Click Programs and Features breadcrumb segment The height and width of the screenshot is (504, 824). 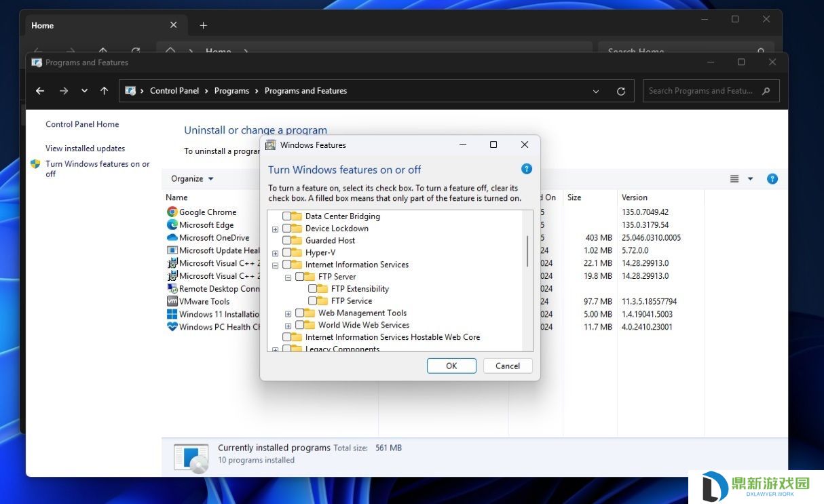[305, 91]
